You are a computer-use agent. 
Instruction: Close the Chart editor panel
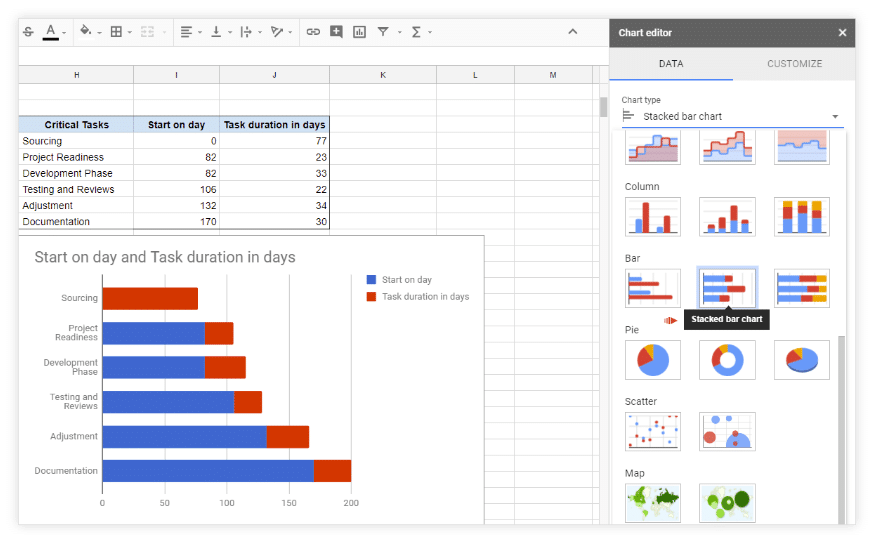[842, 33]
